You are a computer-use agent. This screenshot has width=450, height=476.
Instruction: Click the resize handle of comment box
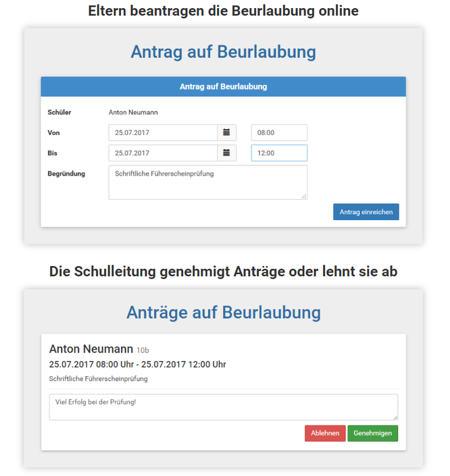[x=395, y=417]
